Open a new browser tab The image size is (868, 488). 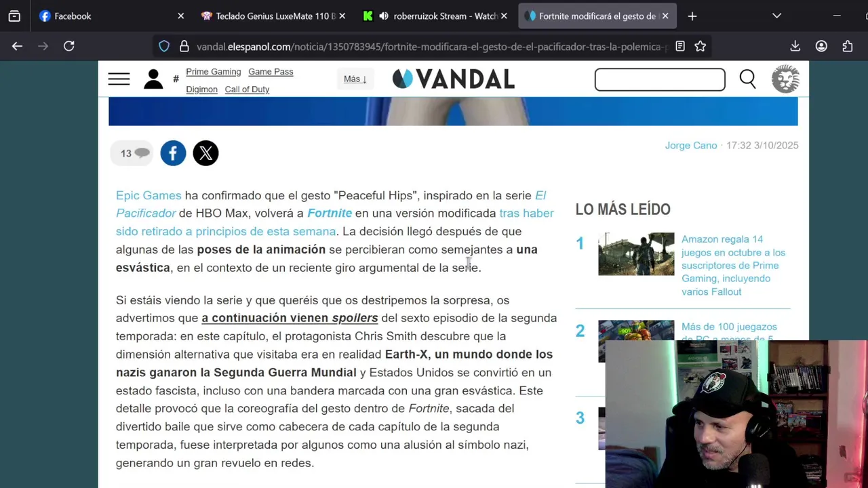[x=692, y=16]
